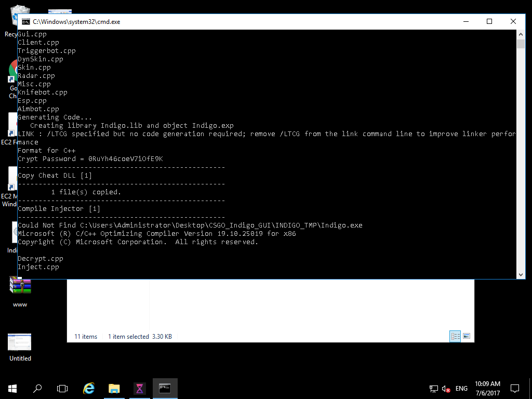Open the cmd.exe title bar system icon
Viewport: 532px width, 399px height.
click(26, 22)
